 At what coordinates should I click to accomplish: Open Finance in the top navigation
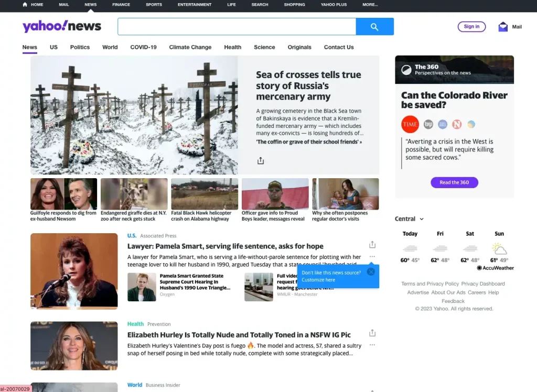click(x=121, y=5)
